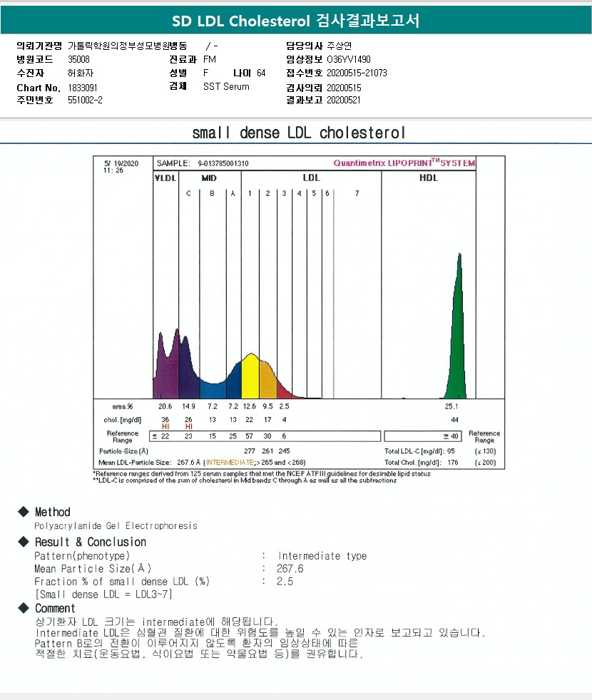The image size is (592, 700).
Task: Click HDL reference range "≥ 40"
Action: pyautogui.click(x=451, y=436)
